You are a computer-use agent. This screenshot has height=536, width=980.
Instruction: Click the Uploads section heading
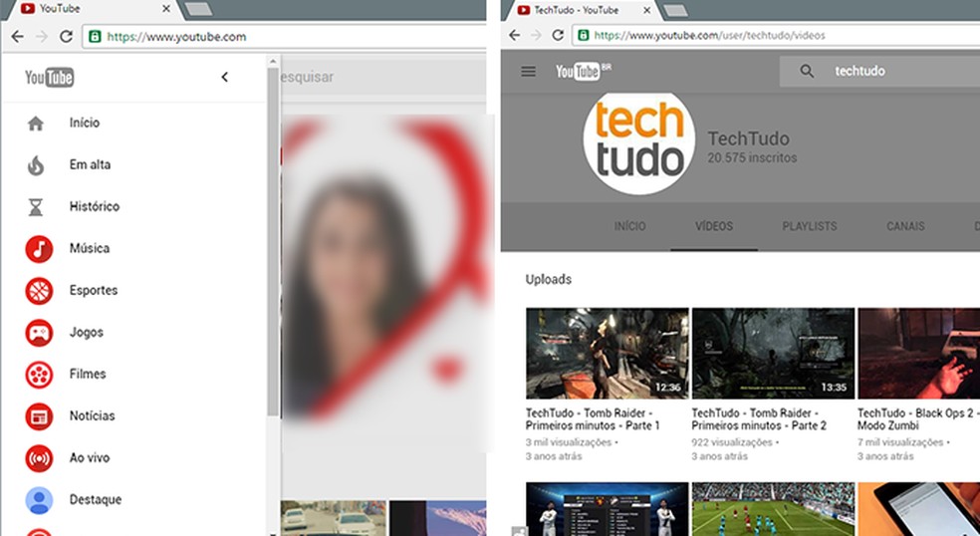point(548,280)
